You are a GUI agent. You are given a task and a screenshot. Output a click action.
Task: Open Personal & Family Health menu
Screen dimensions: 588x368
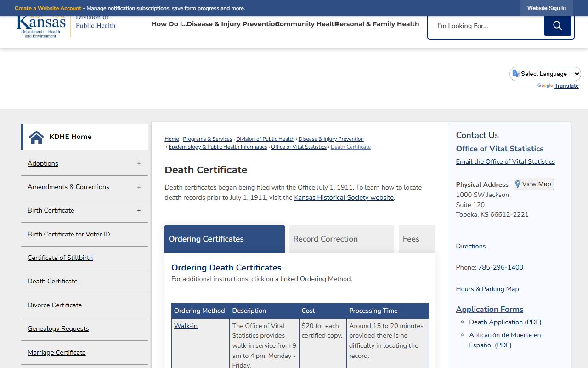[x=377, y=24]
